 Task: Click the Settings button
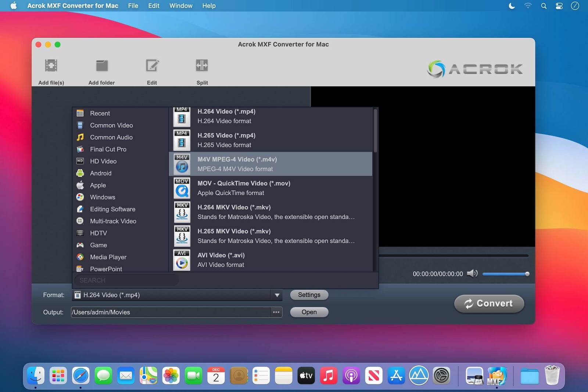click(309, 295)
